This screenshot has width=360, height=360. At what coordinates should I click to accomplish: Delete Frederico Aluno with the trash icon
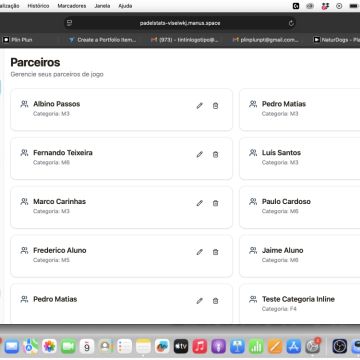click(215, 252)
